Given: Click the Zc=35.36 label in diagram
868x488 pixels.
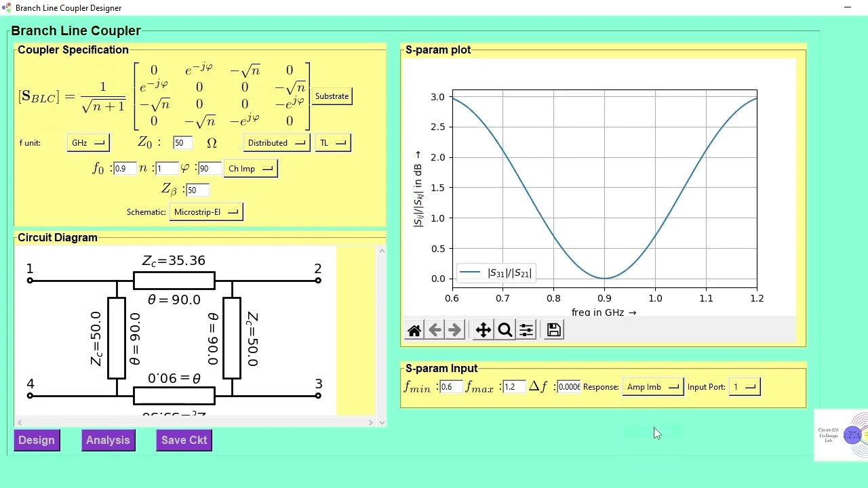Looking at the screenshot, I should pyautogui.click(x=174, y=261).
